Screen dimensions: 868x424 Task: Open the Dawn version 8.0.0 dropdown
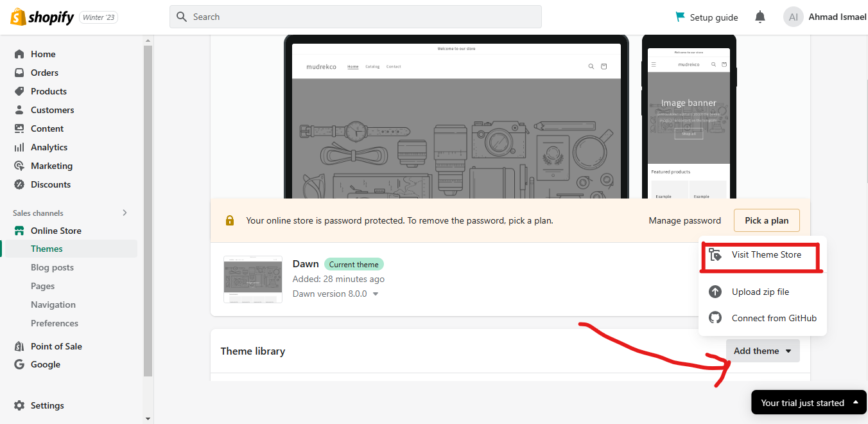coord(335,294)
